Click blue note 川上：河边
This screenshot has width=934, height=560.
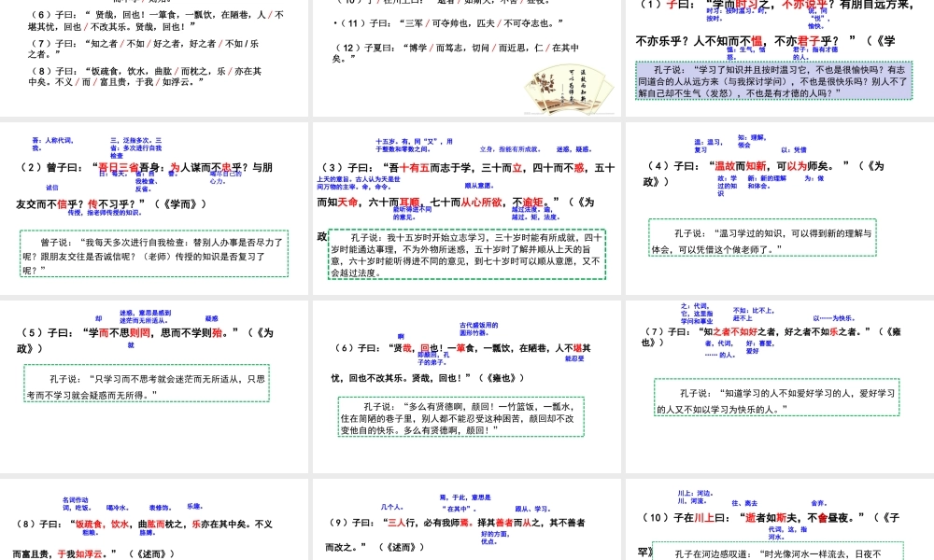[695, 497]
